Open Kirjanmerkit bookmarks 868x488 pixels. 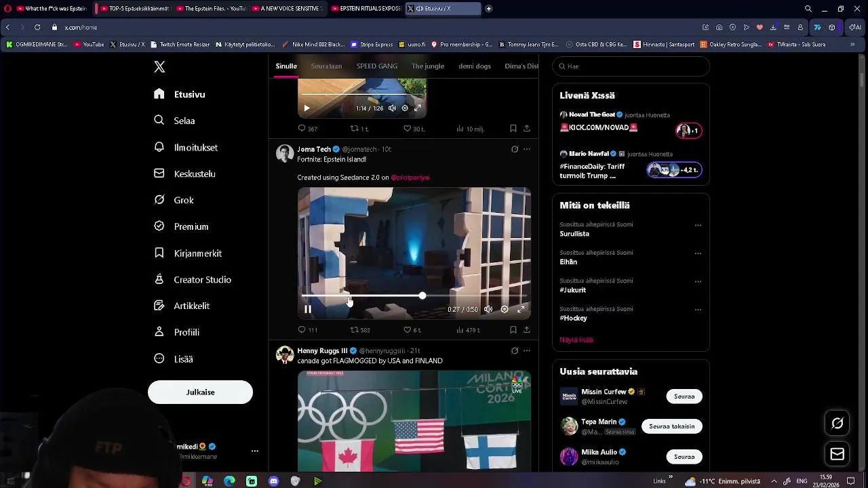(188, 253)
